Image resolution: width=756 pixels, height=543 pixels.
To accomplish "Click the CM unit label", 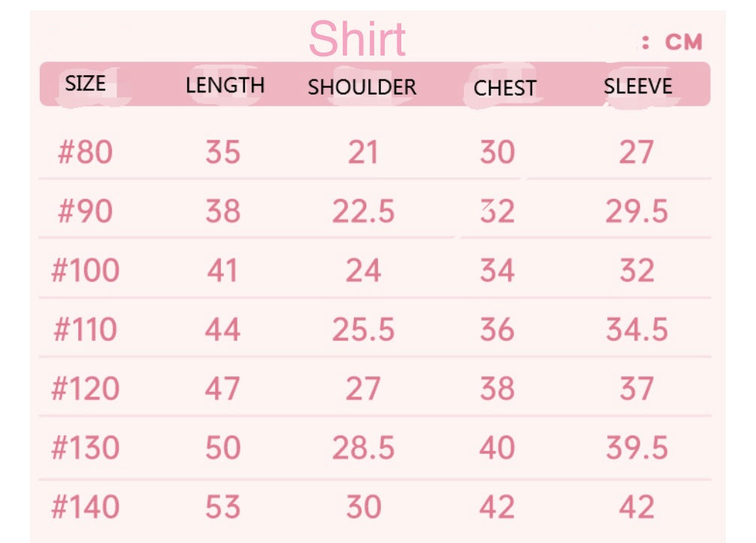I will pyautogui.click(x=683, y=42).
